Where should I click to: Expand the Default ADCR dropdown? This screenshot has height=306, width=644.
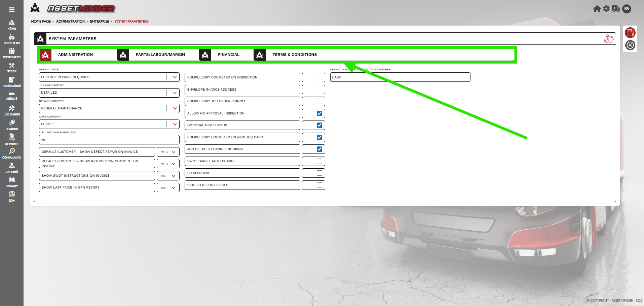coord(175,77)
